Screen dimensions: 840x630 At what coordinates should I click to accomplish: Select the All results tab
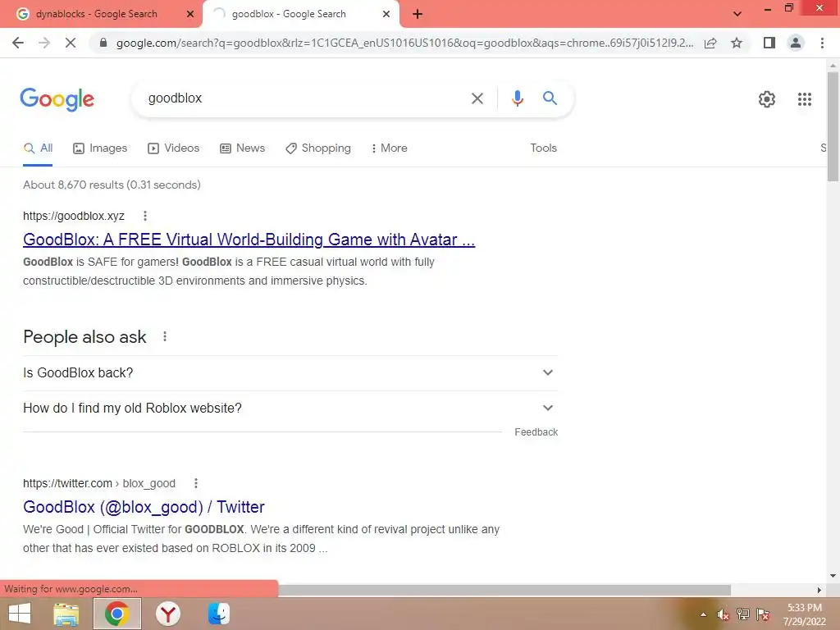pos(38,148)
